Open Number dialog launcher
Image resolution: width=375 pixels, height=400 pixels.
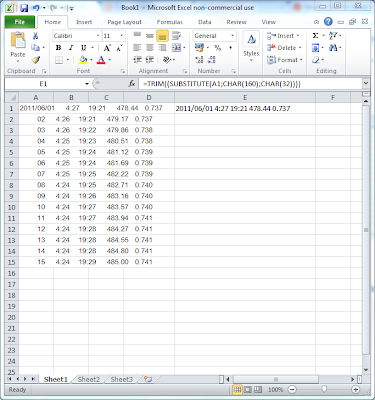pyautogui.click(x=234, y=71)
